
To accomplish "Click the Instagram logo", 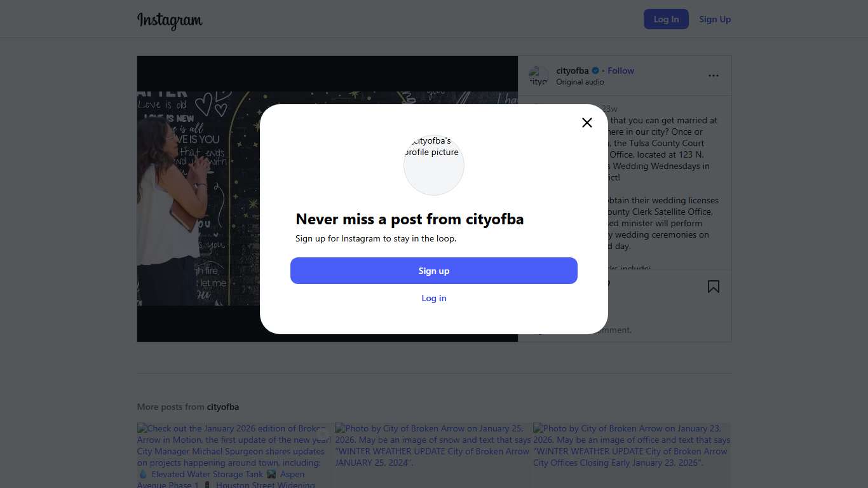I will click(x=170, y=20).
